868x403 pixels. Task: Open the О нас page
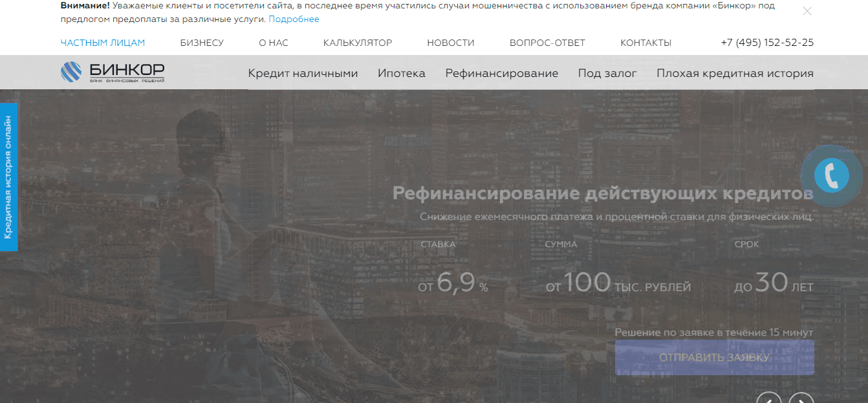(273, 43)
